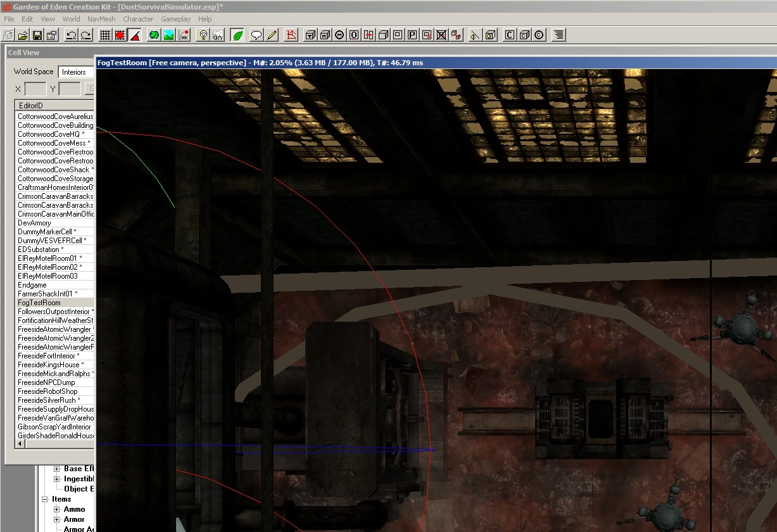Click the cube with M icon

tap(325, 35)
